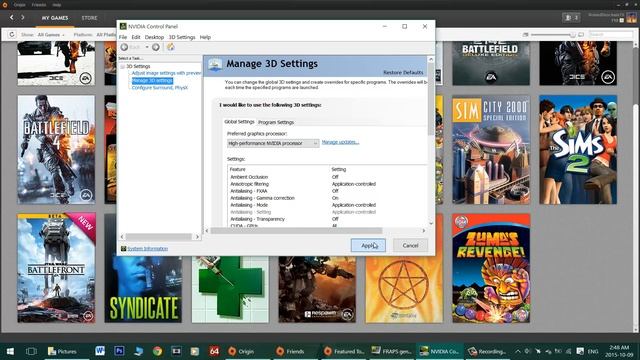Select the Global Settings tab

coord(239,122)
